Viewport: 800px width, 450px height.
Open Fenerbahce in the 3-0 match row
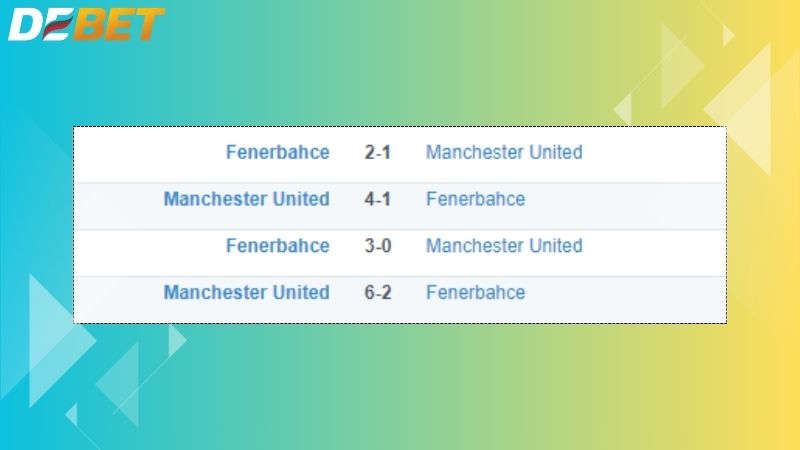coord(277,246)
